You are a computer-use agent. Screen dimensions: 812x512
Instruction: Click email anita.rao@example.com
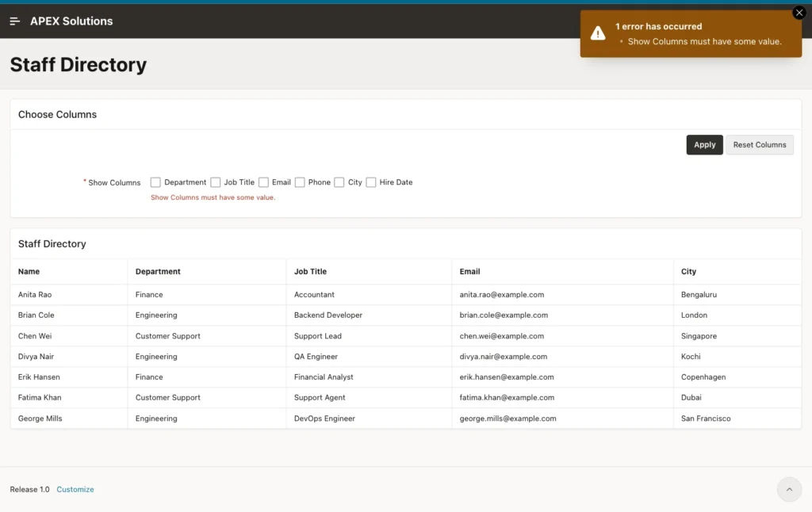(x=502, y=295)
